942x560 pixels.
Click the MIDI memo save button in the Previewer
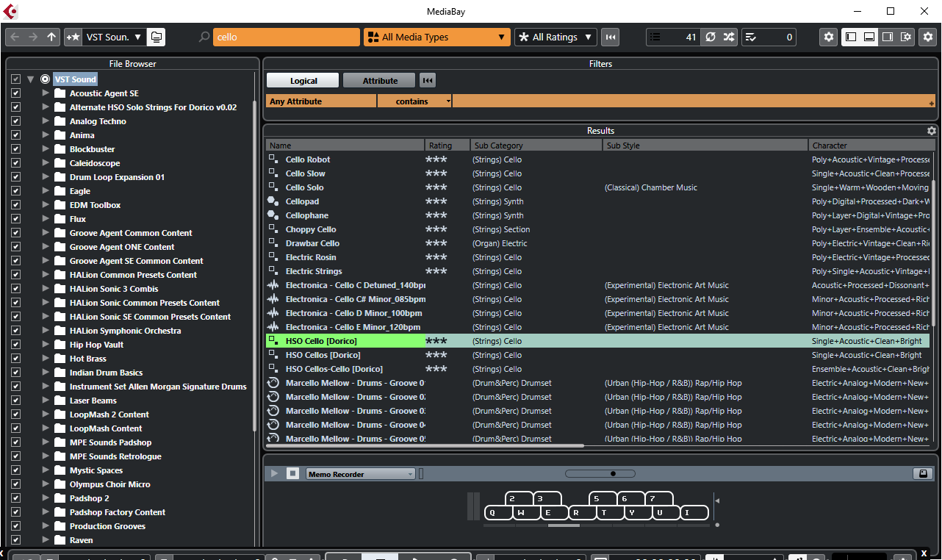[x=922, y=474]
